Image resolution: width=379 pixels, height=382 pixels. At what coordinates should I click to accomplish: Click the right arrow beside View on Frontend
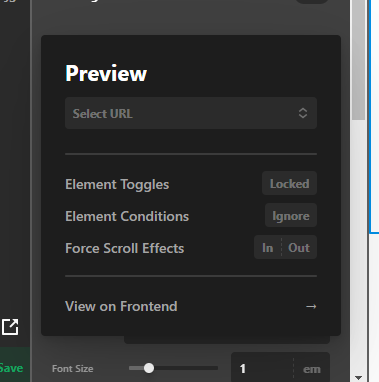[311, 306]
